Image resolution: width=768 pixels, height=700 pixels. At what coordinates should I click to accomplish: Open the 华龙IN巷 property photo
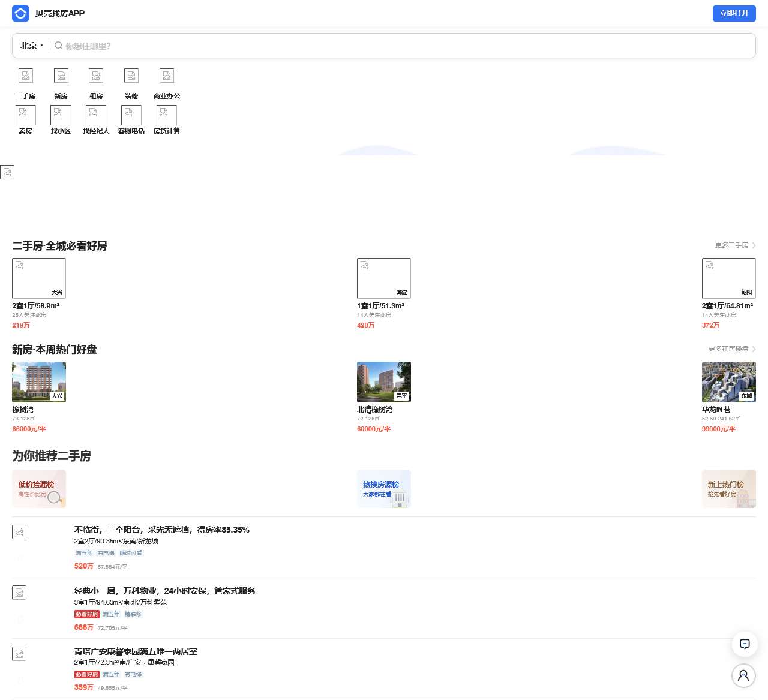pyautogui.click(x=728, y=382)
